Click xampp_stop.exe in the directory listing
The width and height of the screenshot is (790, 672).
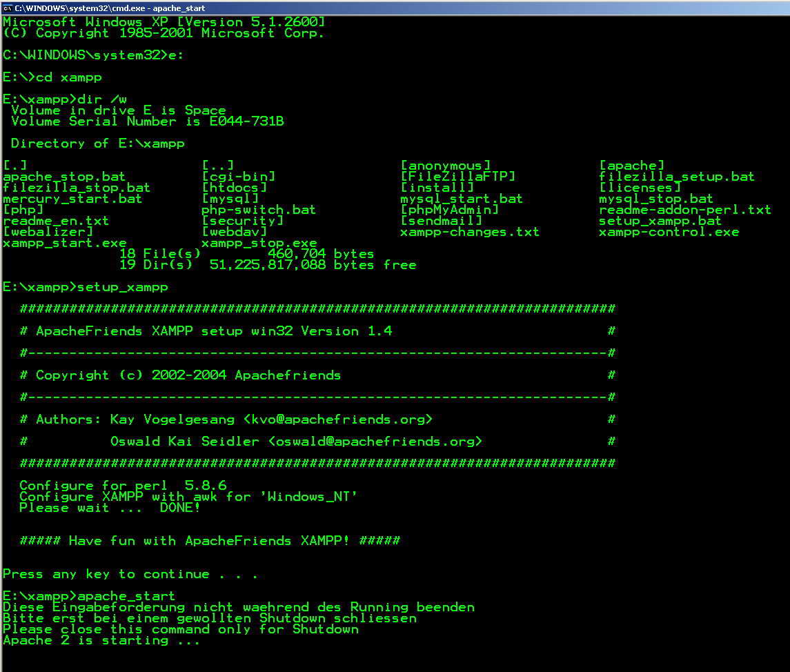pyautogui.click(x=259, y=243)
